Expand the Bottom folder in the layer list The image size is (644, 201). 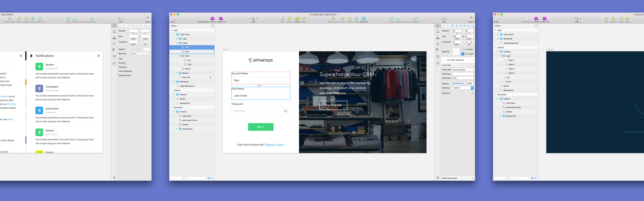click(177, 73)
